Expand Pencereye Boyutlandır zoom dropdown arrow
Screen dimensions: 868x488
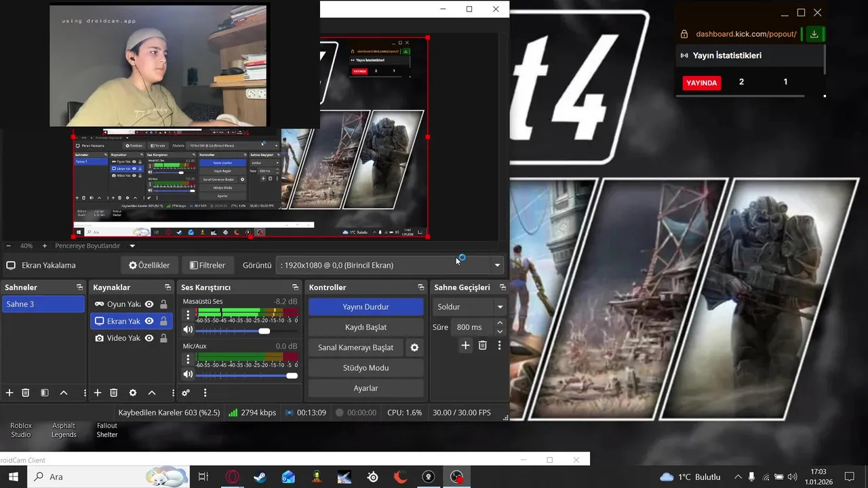point(132,246)
